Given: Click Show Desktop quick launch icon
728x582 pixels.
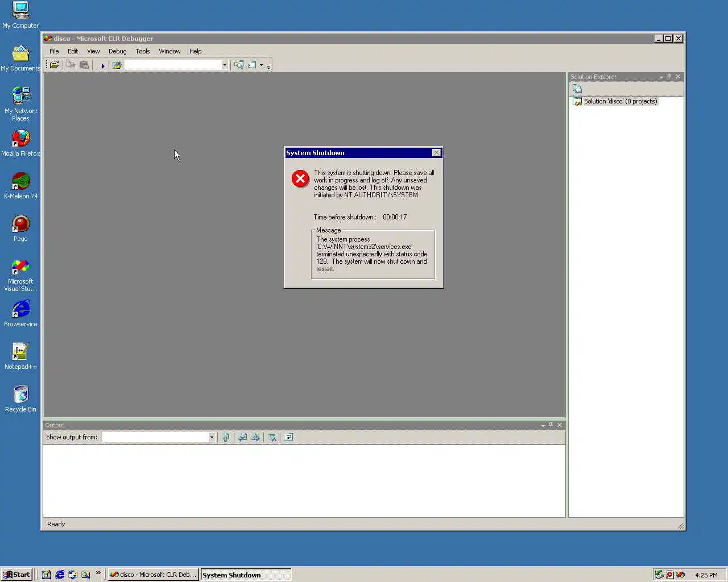Looking at the screenshot, I should 47,575.
